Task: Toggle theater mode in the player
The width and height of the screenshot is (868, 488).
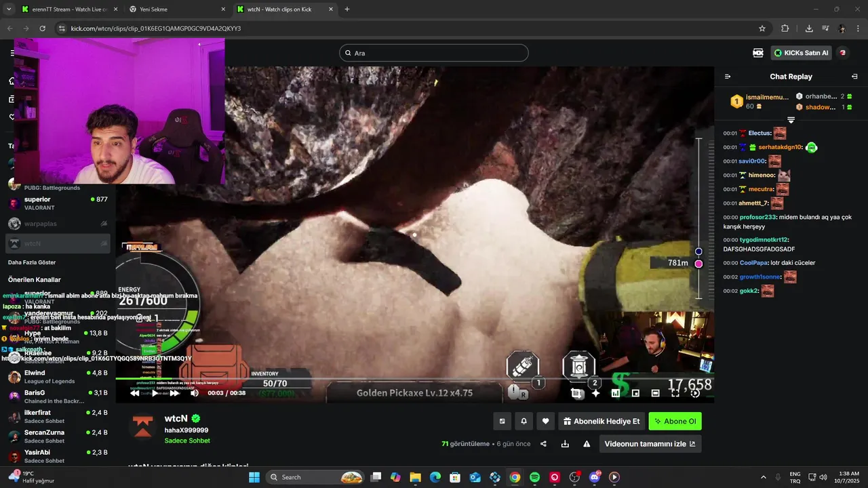Action: pos(655,393)
